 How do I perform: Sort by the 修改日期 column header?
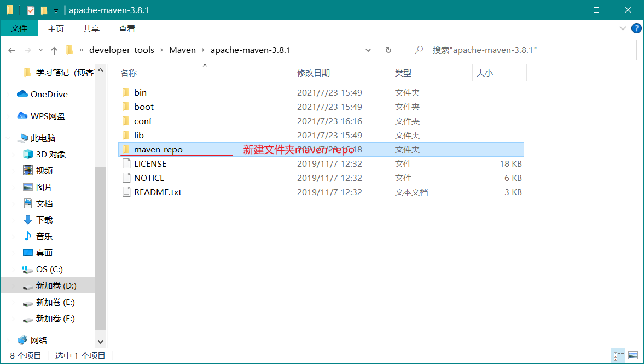pos(314,73)
